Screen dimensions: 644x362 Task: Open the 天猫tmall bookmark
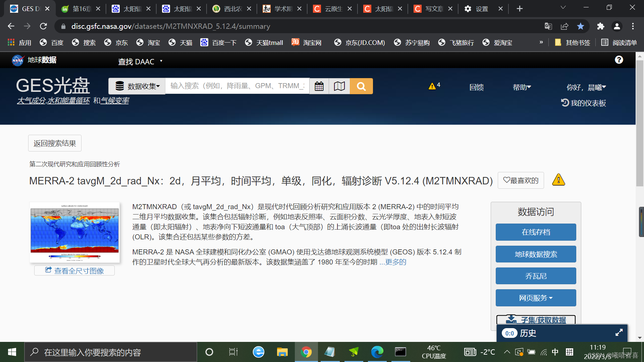click(x=264, y=43)
